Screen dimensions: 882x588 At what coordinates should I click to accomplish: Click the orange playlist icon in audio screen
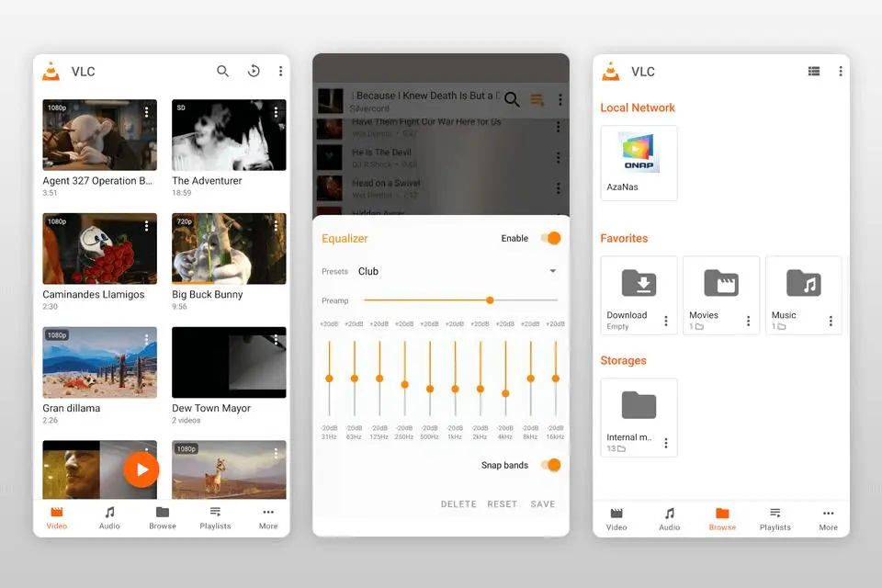(537, 100)
